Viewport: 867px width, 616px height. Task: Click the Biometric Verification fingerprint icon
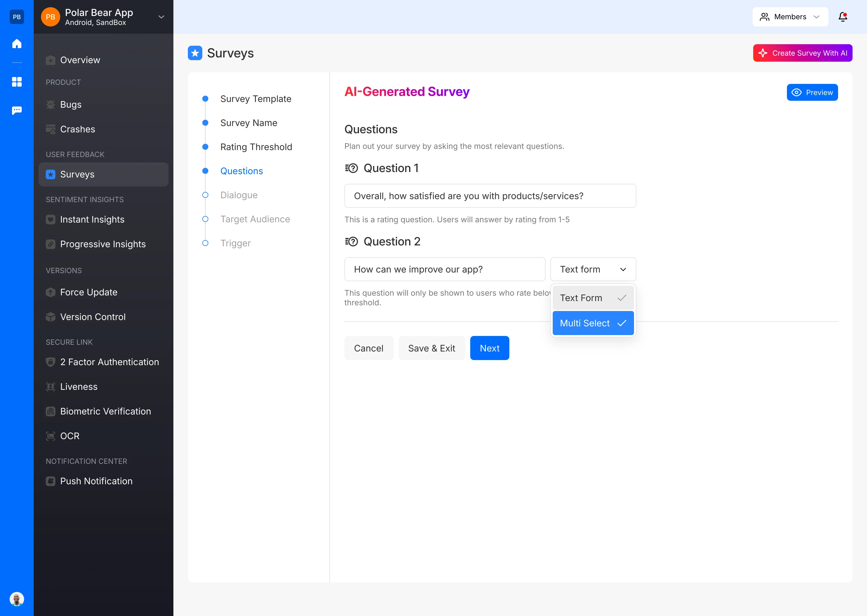click(51, 411)
